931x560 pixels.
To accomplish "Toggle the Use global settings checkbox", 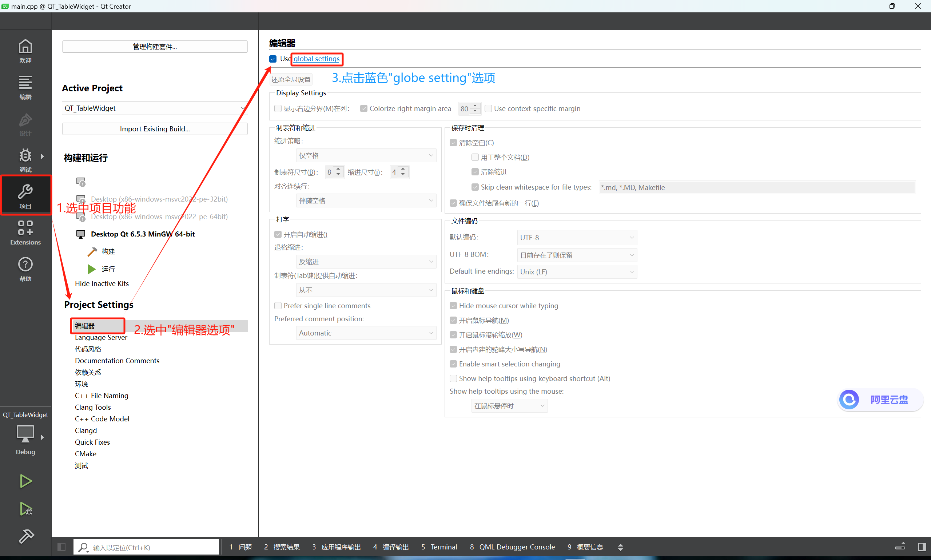I will pyautogui.click(x=273, y=59).
